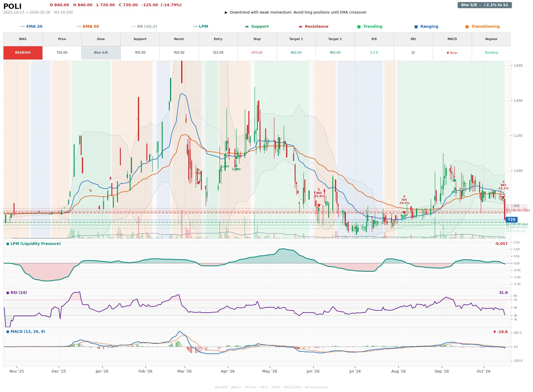This screenshot has width=533, height=392.
Task: Click the Btw S/R status badge
Action: tap(485, 5)
